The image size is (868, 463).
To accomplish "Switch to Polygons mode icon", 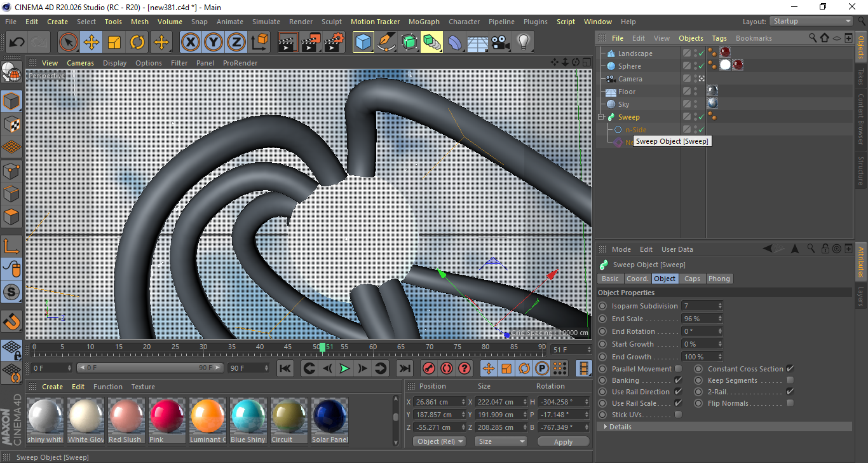I will click(11, 217).
